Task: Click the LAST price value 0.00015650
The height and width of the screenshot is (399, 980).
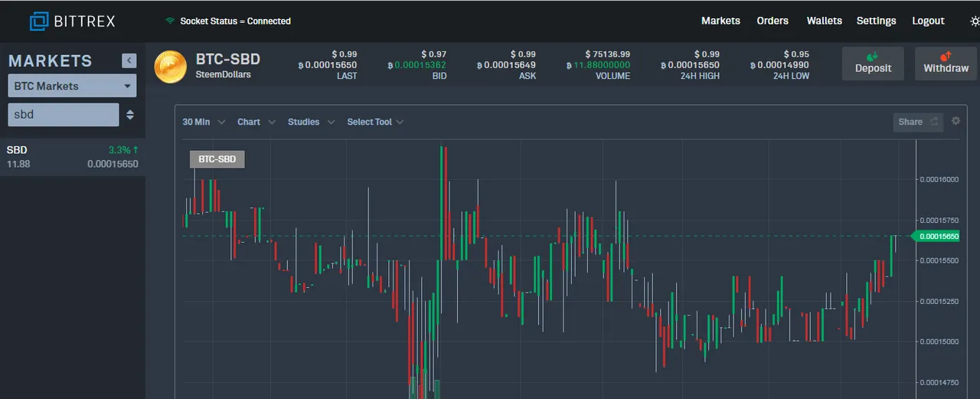Action: [x=328, y=65]
